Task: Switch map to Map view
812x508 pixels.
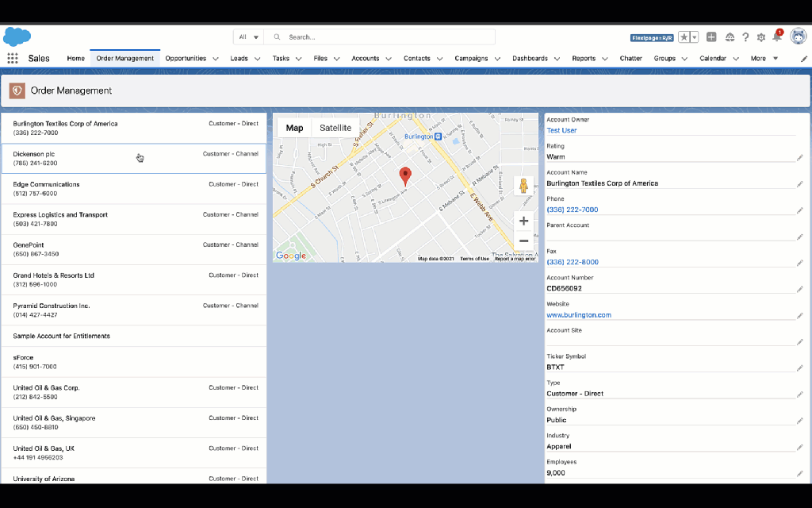Action: 294,128
